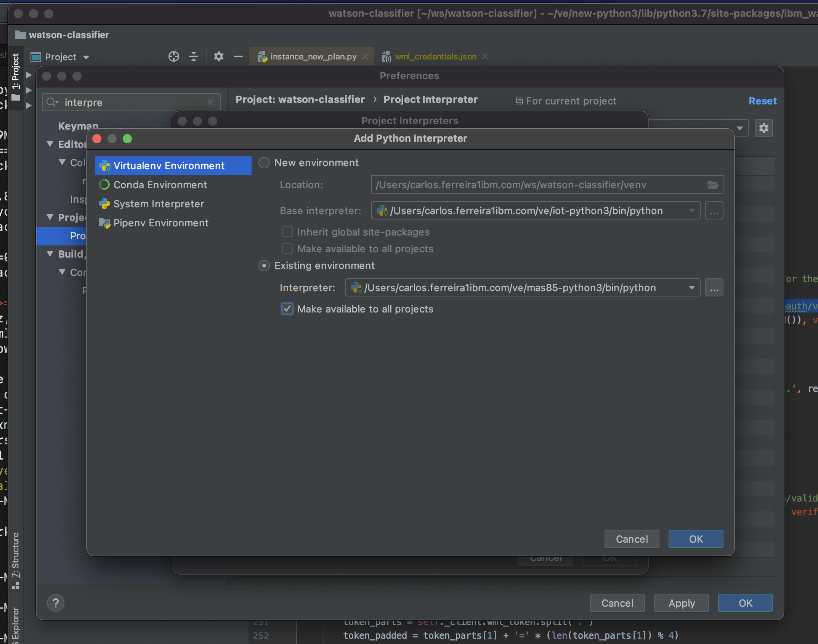Click OK in Preferences window
Viewport: 818px width, 644px height.
(745, 603)
